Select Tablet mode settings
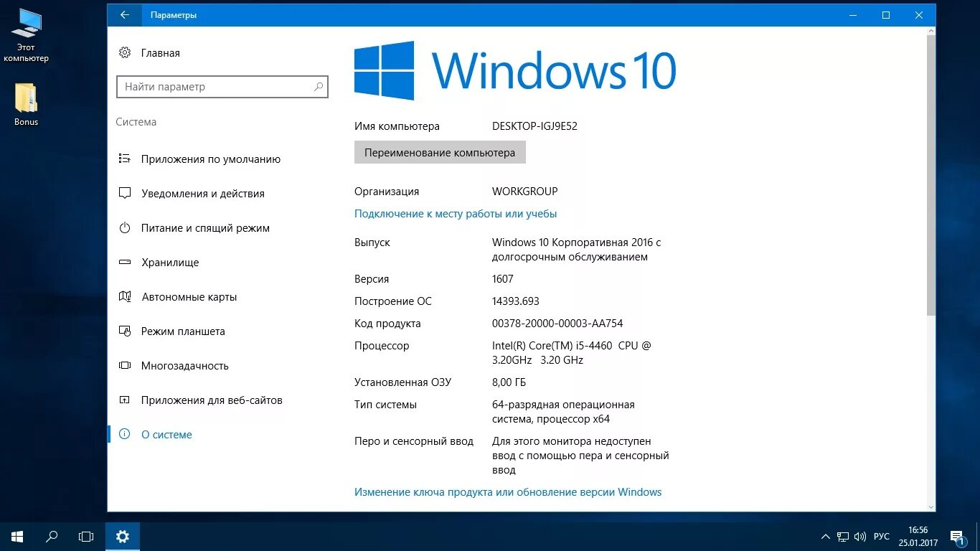980x551 pixels. (x=183, y=331)
